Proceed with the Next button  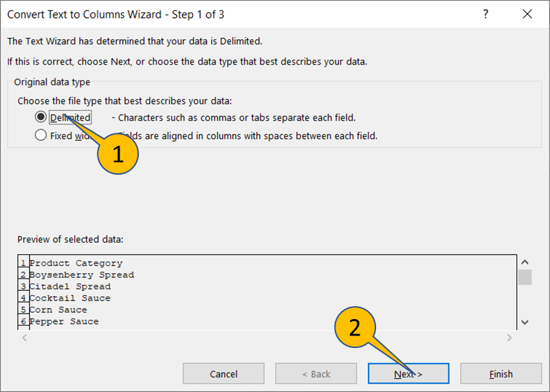coord(408,374)
